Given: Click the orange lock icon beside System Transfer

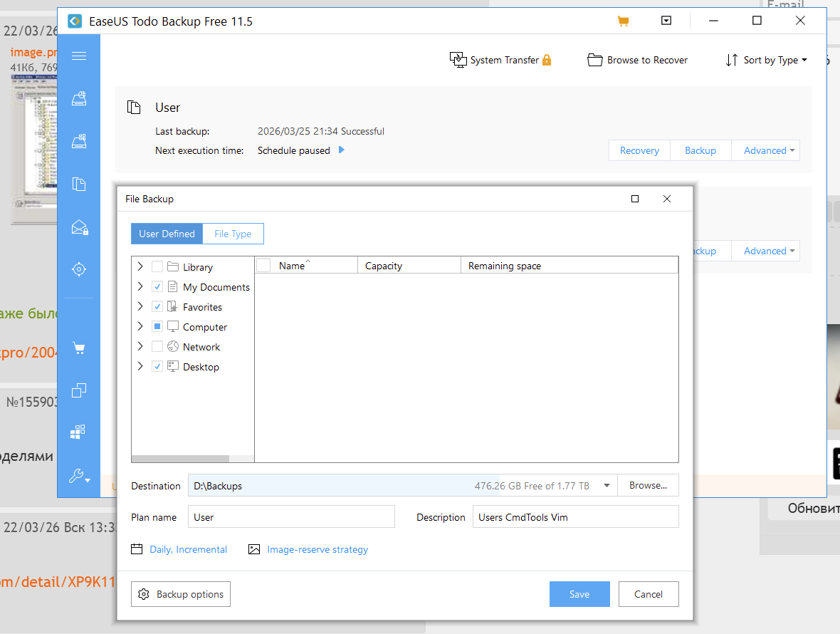Looking at the screenshot, I should (x=547, y=60).
